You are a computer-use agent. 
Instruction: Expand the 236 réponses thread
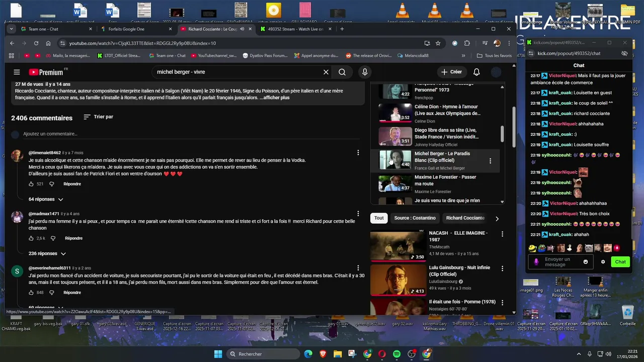tap(47, 253)
